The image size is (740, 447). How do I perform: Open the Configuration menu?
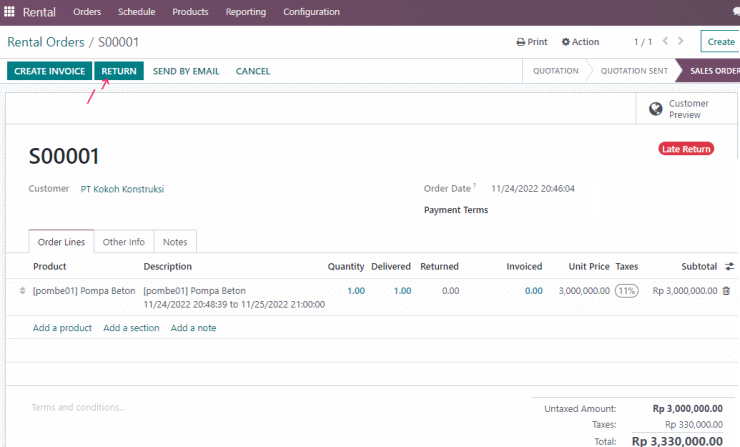[311, 12]
